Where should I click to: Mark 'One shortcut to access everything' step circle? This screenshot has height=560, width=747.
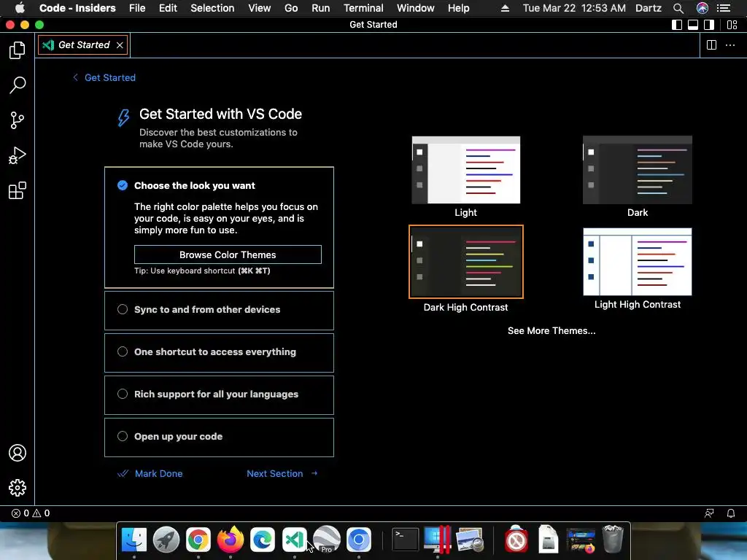pyautogui.click(x=123, y=352)
